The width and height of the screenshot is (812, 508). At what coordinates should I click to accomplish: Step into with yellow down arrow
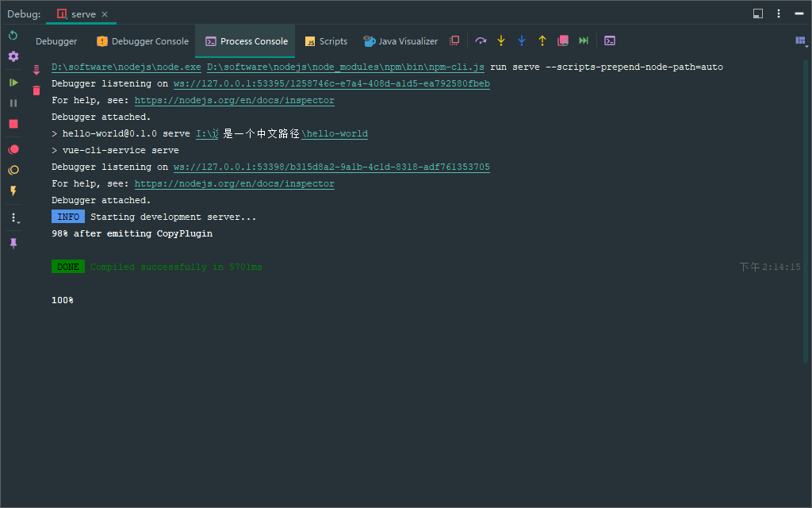coord(501,41)
